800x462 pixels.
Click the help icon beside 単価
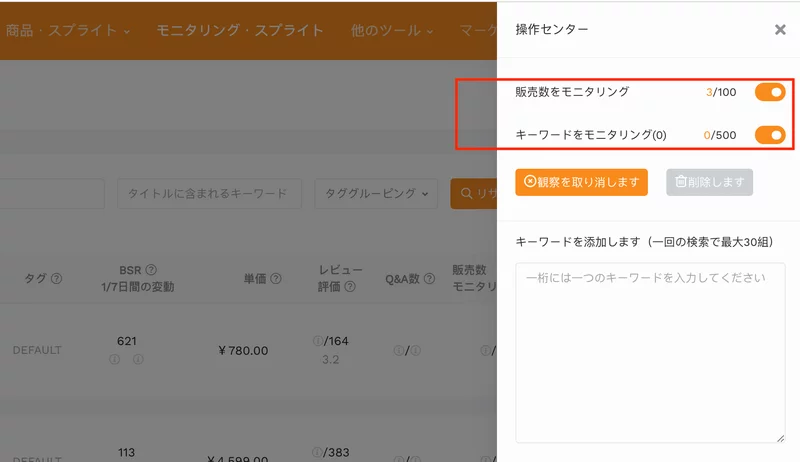tap(276, 278)
